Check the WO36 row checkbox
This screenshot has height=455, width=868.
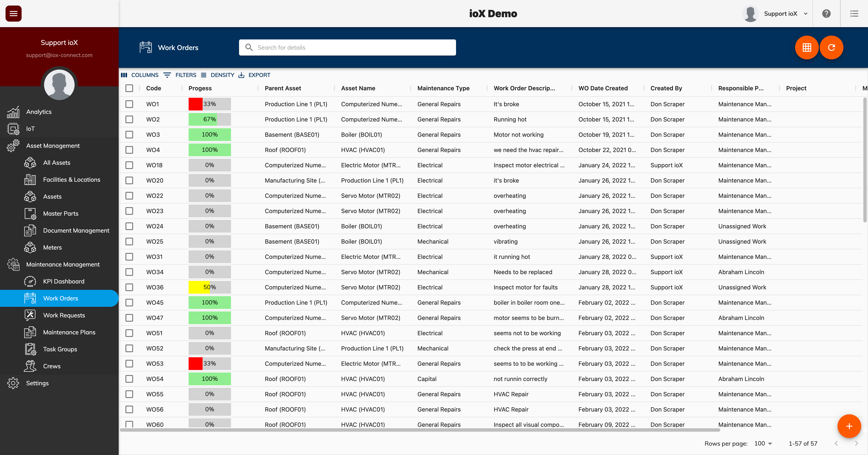pyautogui.click(x=129, y=287)
